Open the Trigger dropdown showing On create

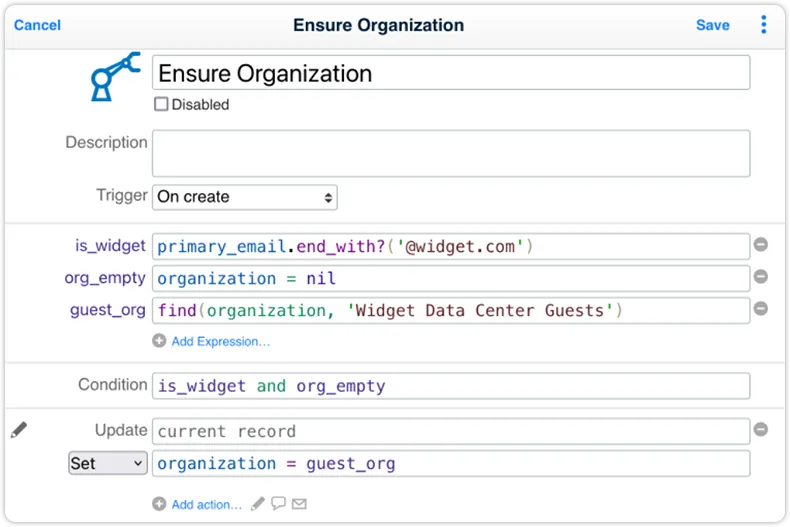pos(245,197)
